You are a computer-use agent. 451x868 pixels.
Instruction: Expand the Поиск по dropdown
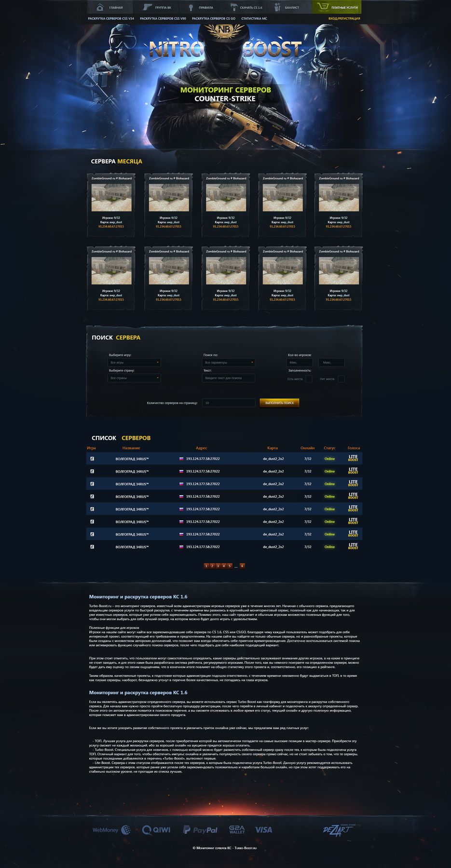coord(229,362)
